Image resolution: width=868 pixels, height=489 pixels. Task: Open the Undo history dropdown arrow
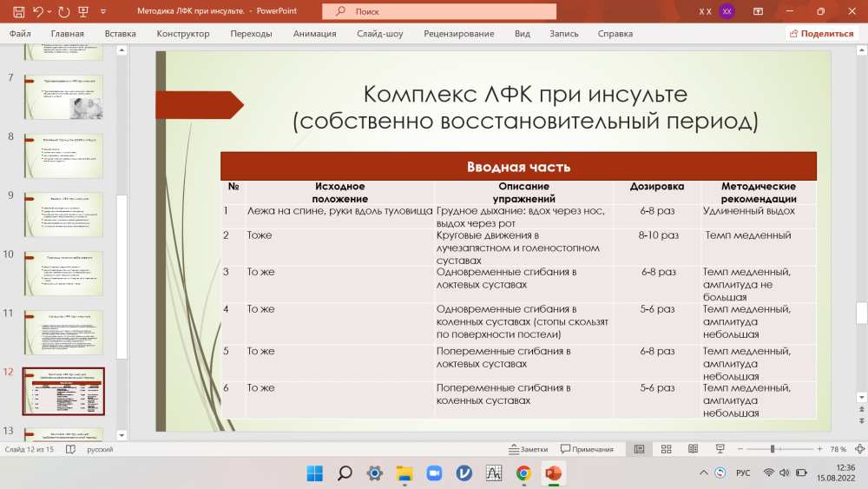50,11
